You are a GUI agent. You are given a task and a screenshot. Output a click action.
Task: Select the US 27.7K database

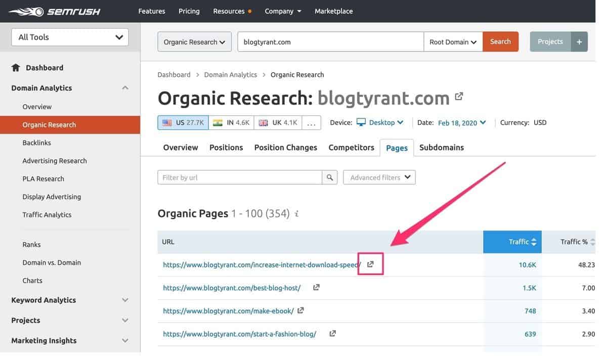pyautogui.click(x=183, y=123)
